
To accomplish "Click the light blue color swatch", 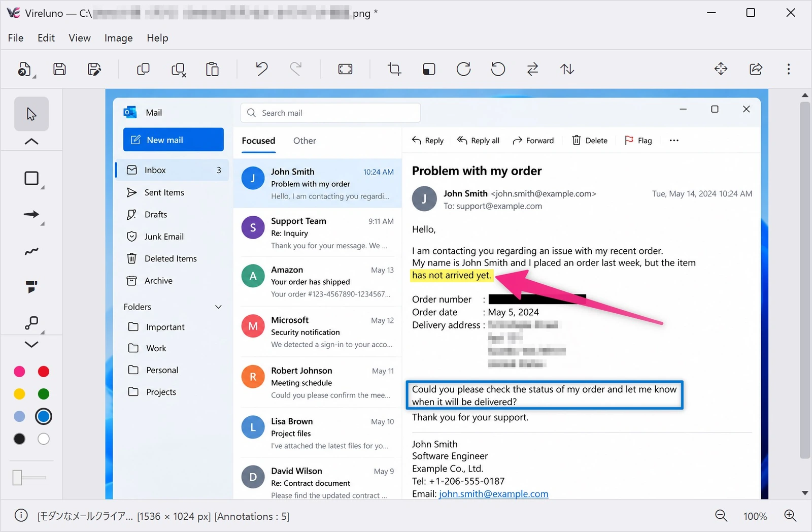I will (19, 416).
